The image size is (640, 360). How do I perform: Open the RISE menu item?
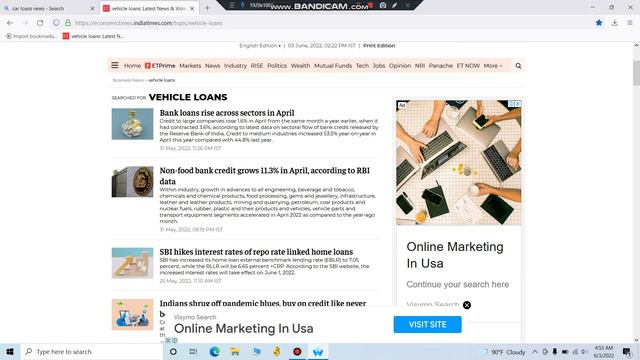click(x=257, y=66)
